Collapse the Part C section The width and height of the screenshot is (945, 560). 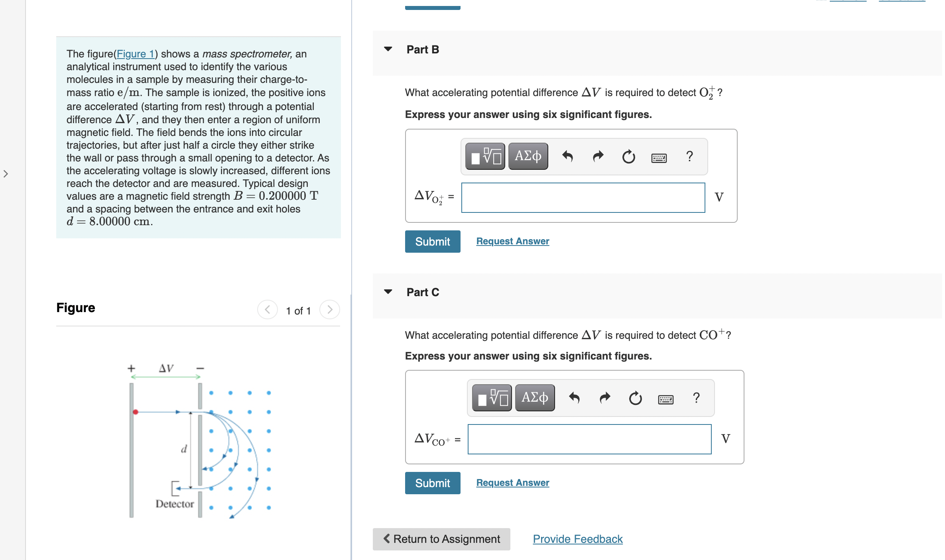388,291
